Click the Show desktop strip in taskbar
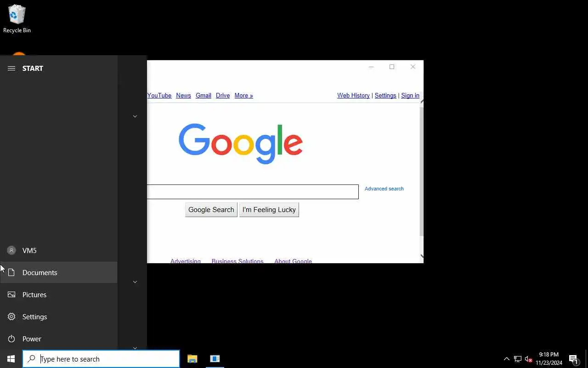The image size is (588, 368). coord(587,359)
